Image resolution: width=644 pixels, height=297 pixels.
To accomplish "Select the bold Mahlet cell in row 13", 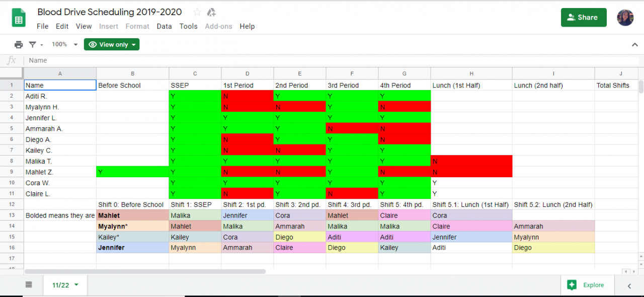I will pyautogui.click(x=132, y=215).
